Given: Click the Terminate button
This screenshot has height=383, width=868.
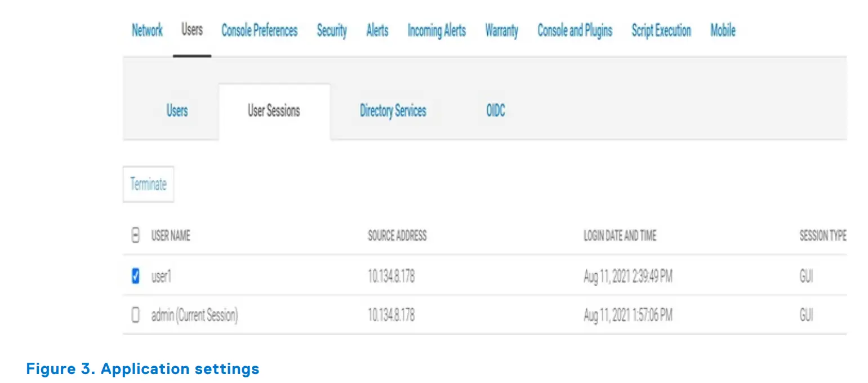Looking at the screenshot, I should (148, 184).
